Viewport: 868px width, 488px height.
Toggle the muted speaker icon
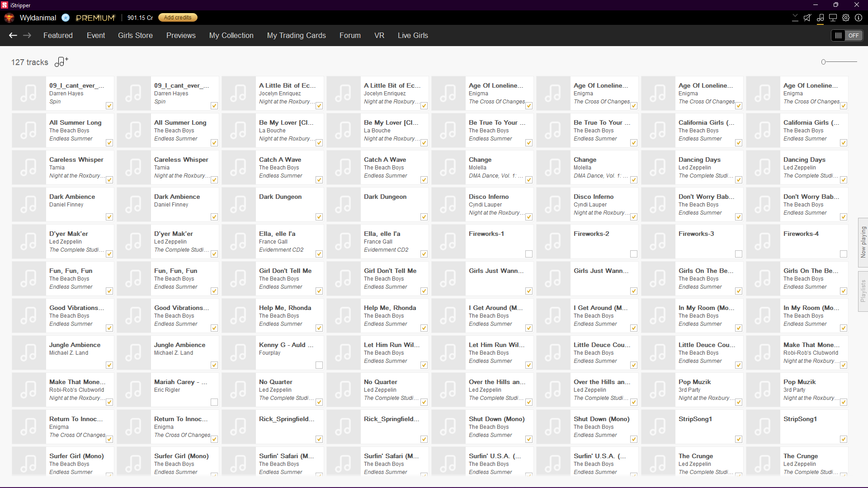[x=807, y=18]
